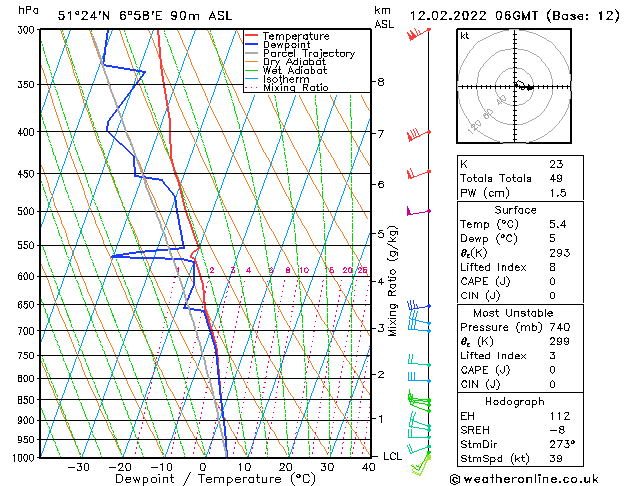This screenshot has height=486, width=629.
Task: Click the 850 hPa pressure axis label
Action: click(x=26, y=400)
